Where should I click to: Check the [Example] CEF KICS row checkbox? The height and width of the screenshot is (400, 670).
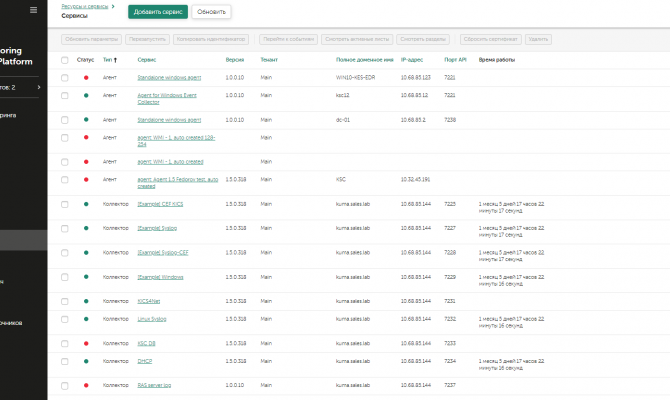point(65,204)
